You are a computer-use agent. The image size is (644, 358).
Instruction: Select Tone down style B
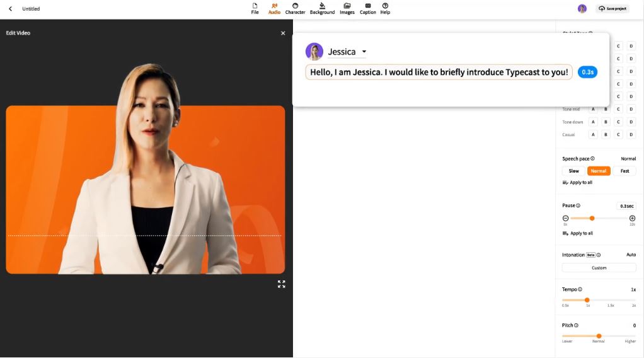coord(606,122)
